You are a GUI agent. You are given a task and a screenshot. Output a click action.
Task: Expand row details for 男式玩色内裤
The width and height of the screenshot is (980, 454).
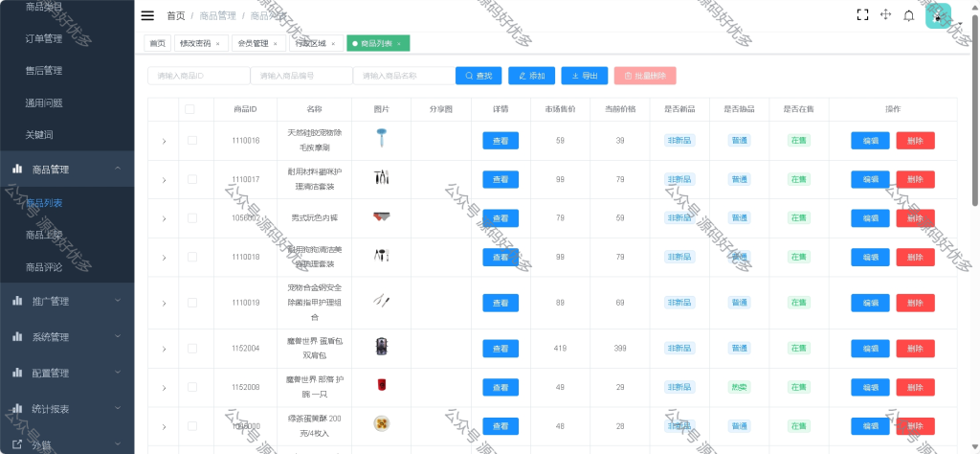click(x=164, y=219)
